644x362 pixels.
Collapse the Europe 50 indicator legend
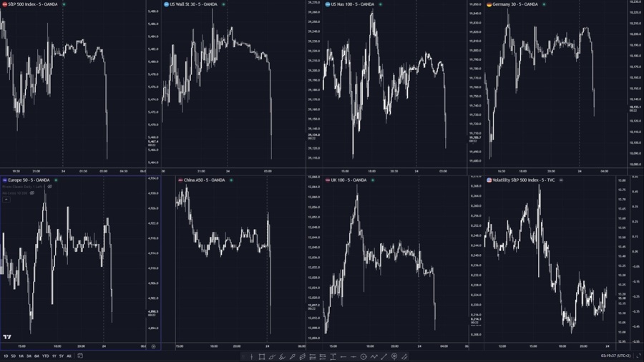point(6,200)
